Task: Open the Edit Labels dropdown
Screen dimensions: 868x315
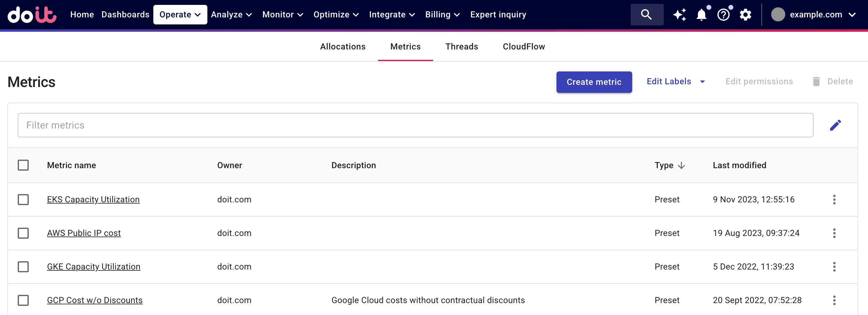Action: point(675,81)
